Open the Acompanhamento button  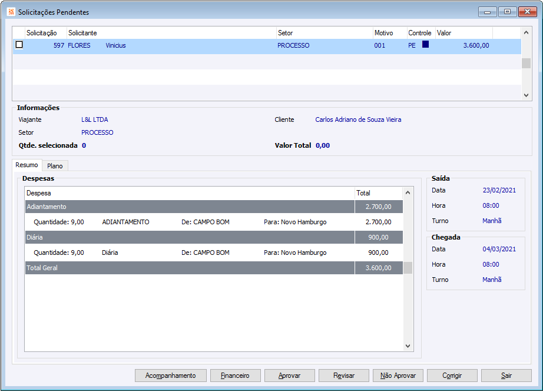(x=170, y=376)
